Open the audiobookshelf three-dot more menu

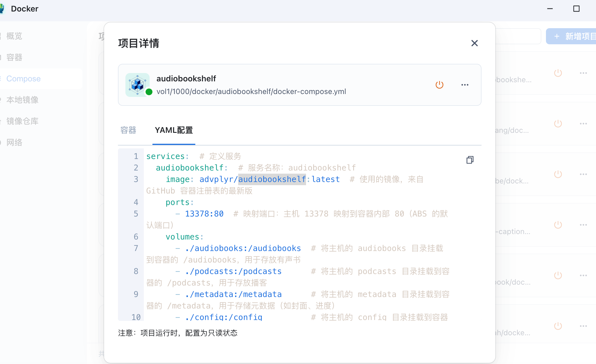click(x=465, y=85)
